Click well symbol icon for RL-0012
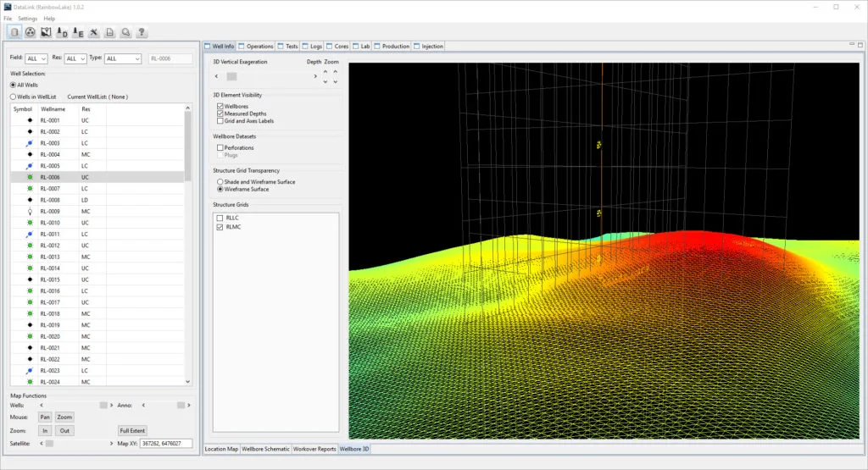Viewport: 868px width, 470px height. pos(30,246)
